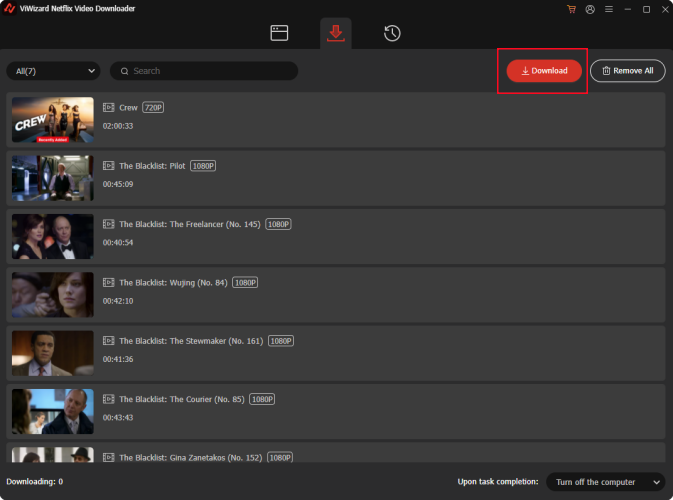Image resolution: width=673 pixels, height=500 pixels.
Task: Select title 'The Blacklist: Pilot'
Action: tap(152, 166)
